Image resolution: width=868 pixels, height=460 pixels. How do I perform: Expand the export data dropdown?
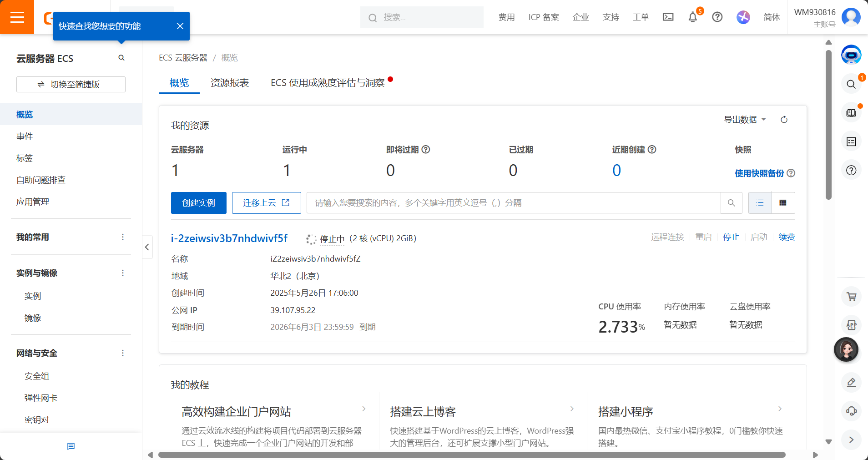745,120
